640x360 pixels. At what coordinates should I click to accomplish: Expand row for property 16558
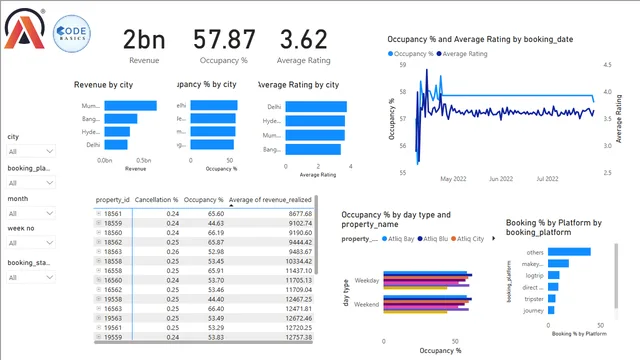pos(98,270)
